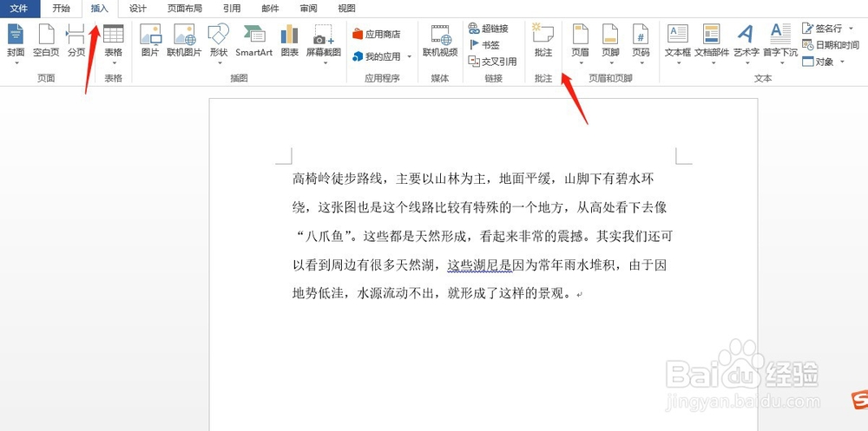Image resolution: width=868 pixels, height=431 pixels.
Task: Expand the 页码 dropdown arrow
Action: click(x=641, y=62)
